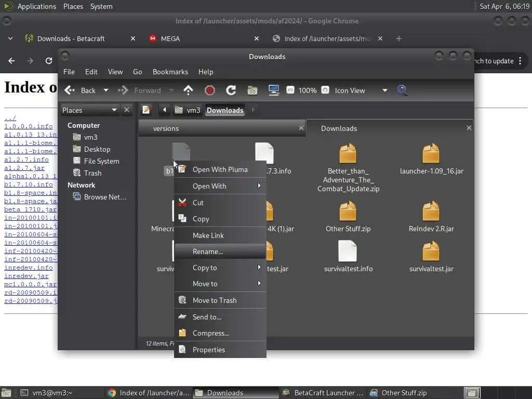Expand the Open With submenu
Image resolution: width=532 pixels, height=399 pixels.
click(x=220, y=186)
